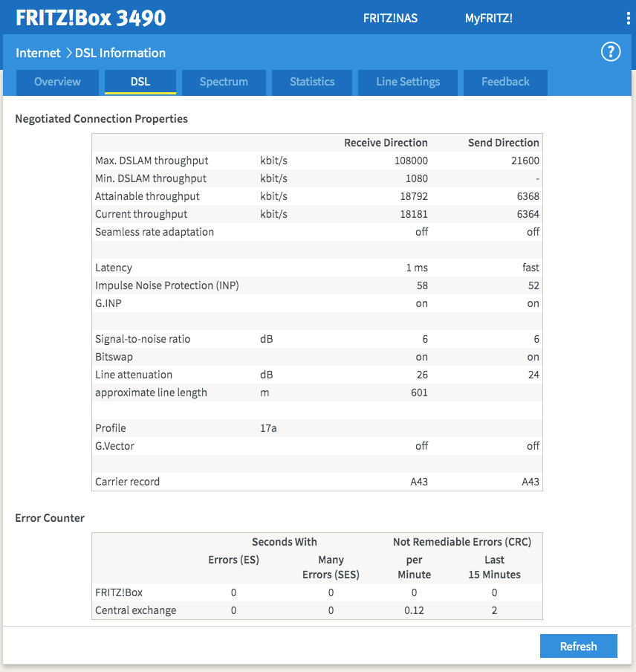Screen dimensions: 636x672
Task: Click the 0.12 per minute value
Action: coord(414,611)
